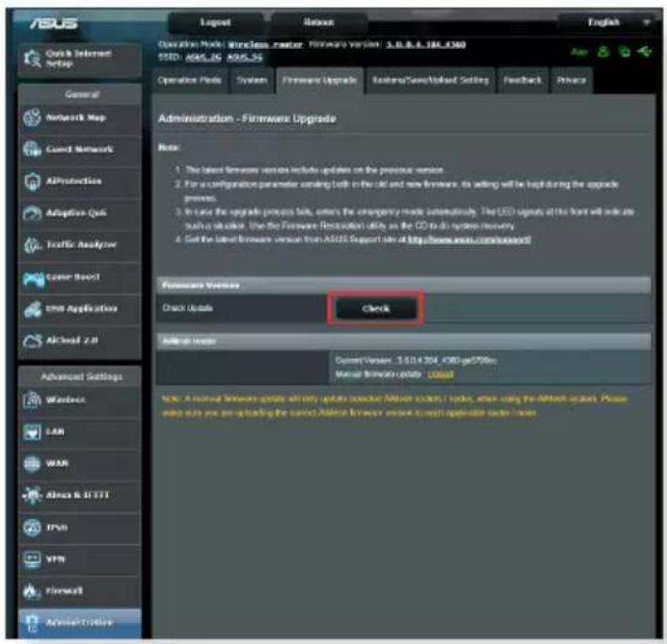The image size is (667, 644).
Task: Click the wireless router operation mode link
Action: click(265, 44)
